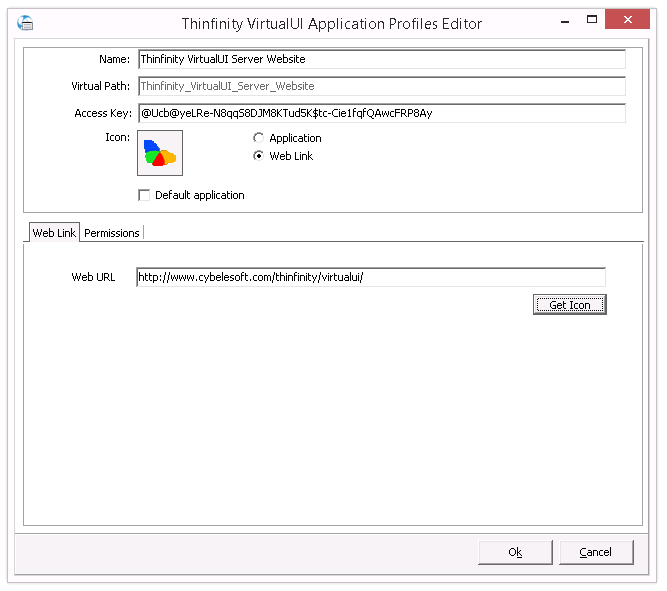Click the window title text

[x=332, y=24]
